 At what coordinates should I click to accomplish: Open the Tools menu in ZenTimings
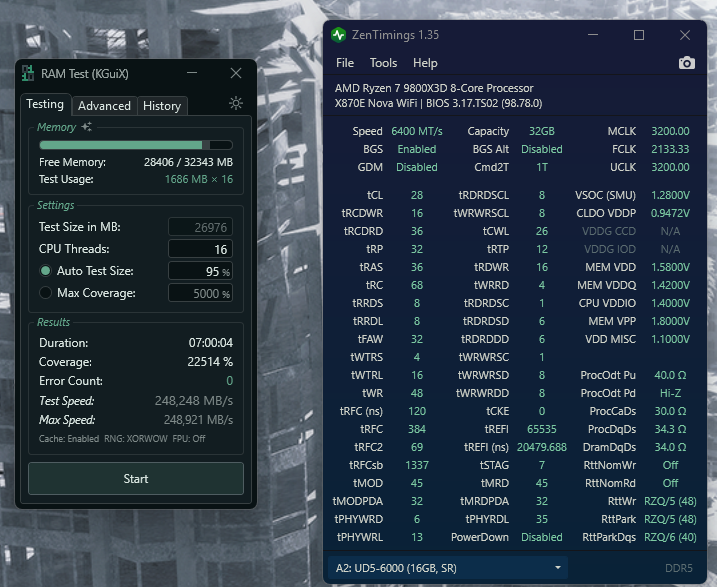tap(383, 63)
